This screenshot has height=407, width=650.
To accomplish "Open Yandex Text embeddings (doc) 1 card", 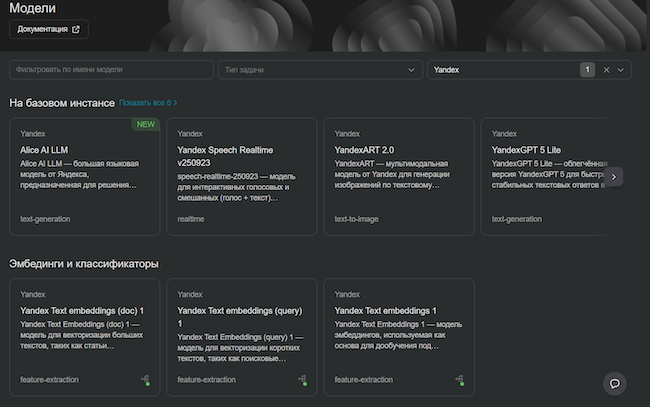I will [85, 337].
